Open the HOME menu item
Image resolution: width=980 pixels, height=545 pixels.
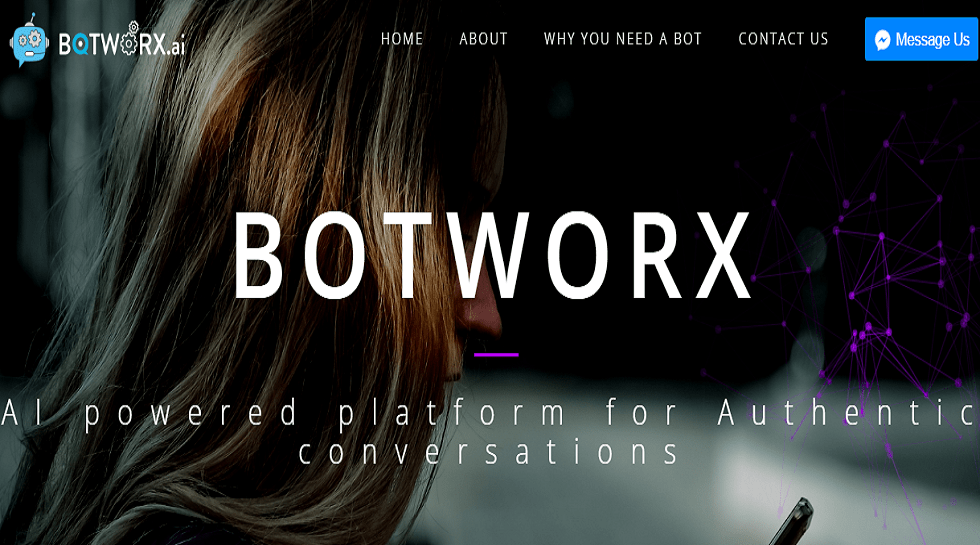point(402,39)
